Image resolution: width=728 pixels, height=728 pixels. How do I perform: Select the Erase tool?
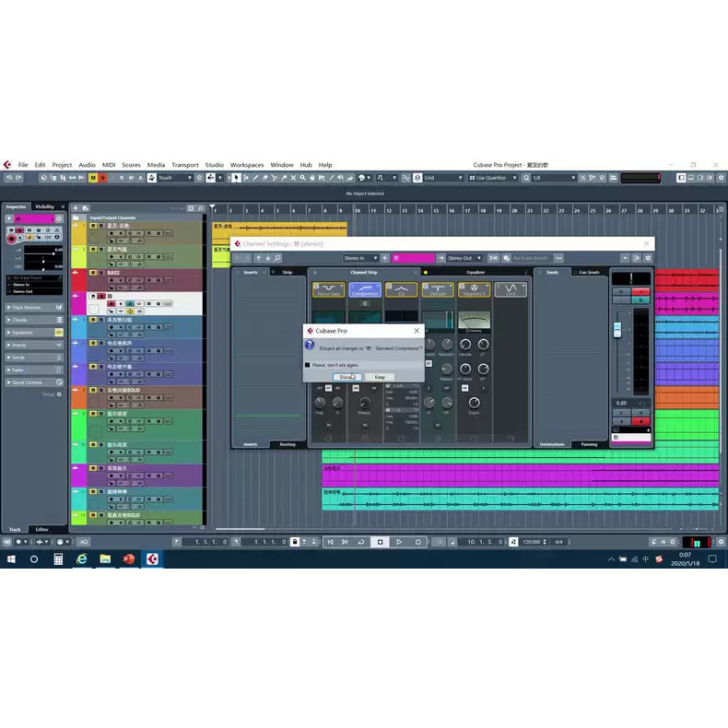[x=264, y=178]
